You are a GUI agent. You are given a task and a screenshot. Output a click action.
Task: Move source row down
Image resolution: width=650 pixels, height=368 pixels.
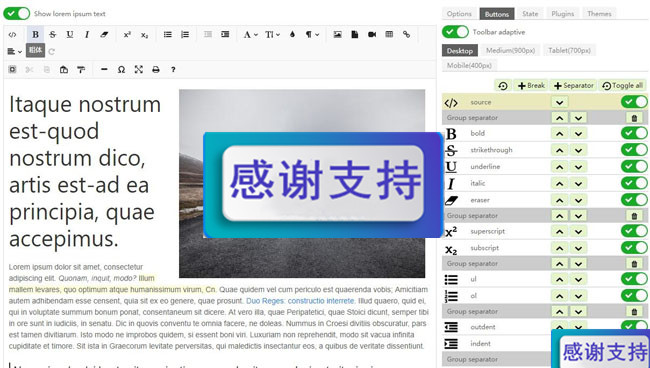(560, 102)
